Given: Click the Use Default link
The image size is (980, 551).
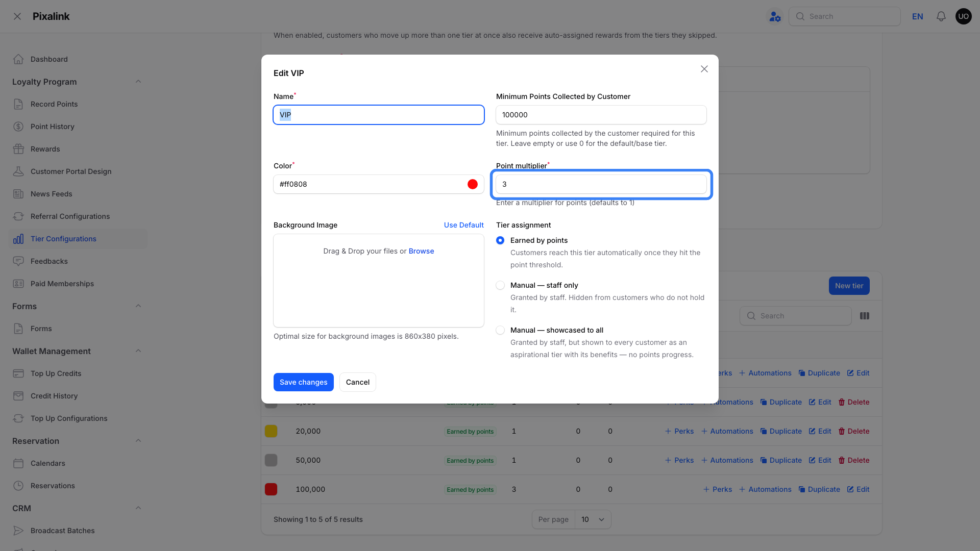Looking at the screenshot, I should 463,225.
